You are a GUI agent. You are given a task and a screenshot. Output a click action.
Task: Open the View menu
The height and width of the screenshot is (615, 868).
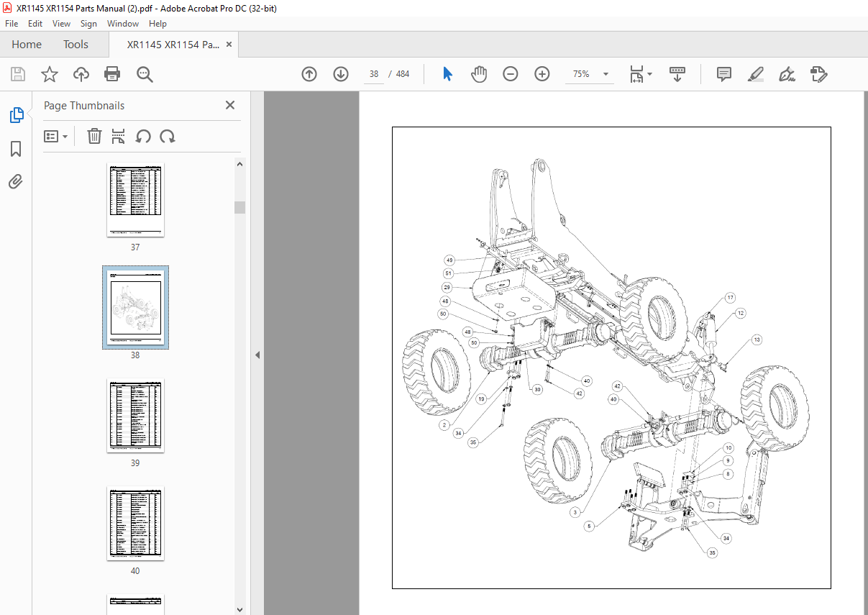[x=61, y=24]
